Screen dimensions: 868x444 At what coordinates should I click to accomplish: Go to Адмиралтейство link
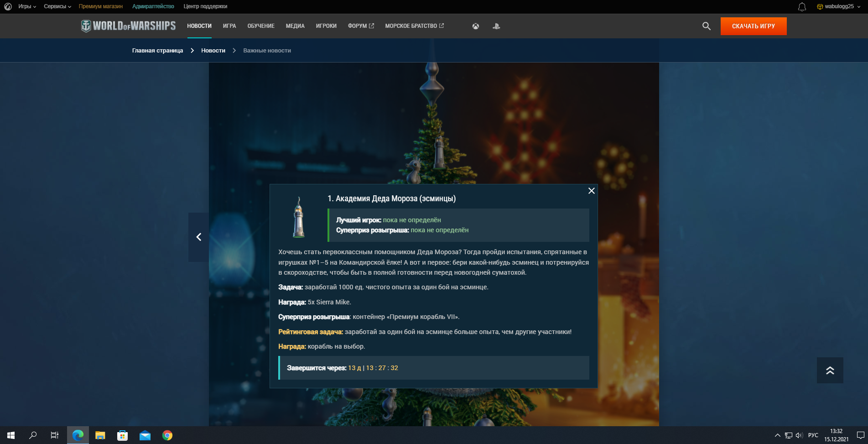[x=153, y=6]
